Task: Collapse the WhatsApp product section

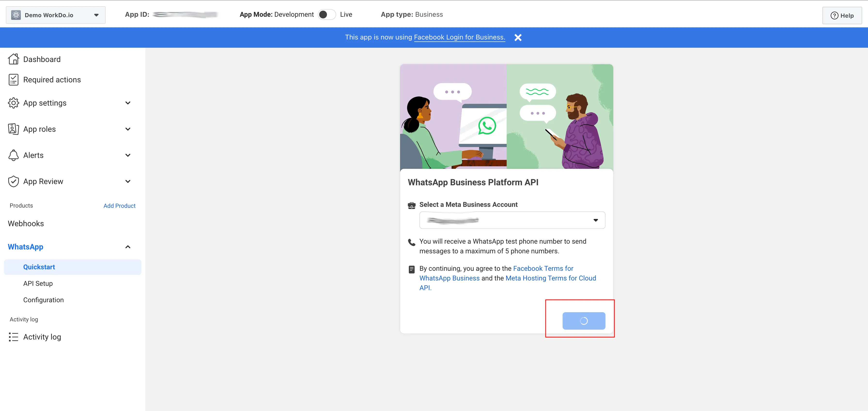Action: point(128,247)
